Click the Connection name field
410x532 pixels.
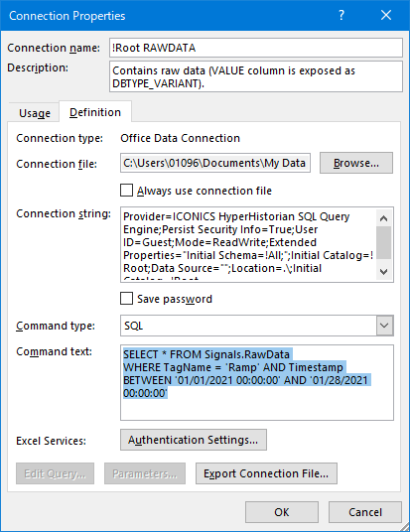pos(256,48)
